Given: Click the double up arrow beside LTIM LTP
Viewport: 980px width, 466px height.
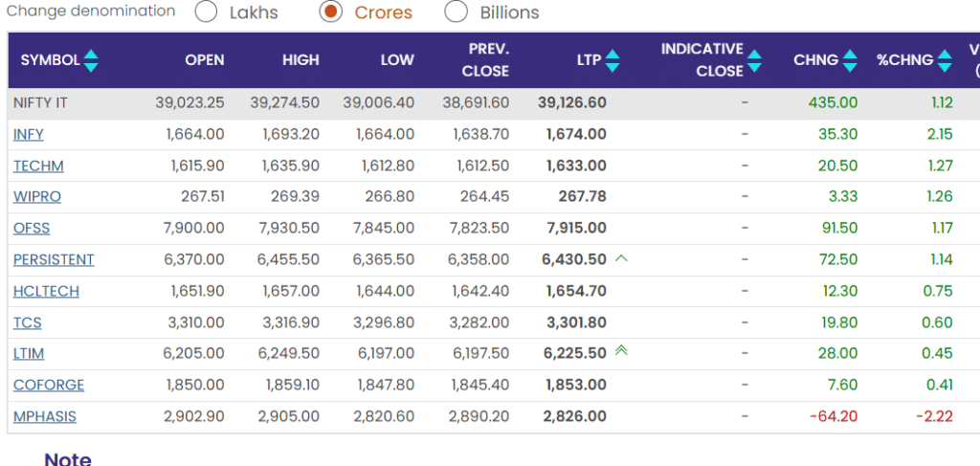Looking at the screenshot, I should 622,351.
